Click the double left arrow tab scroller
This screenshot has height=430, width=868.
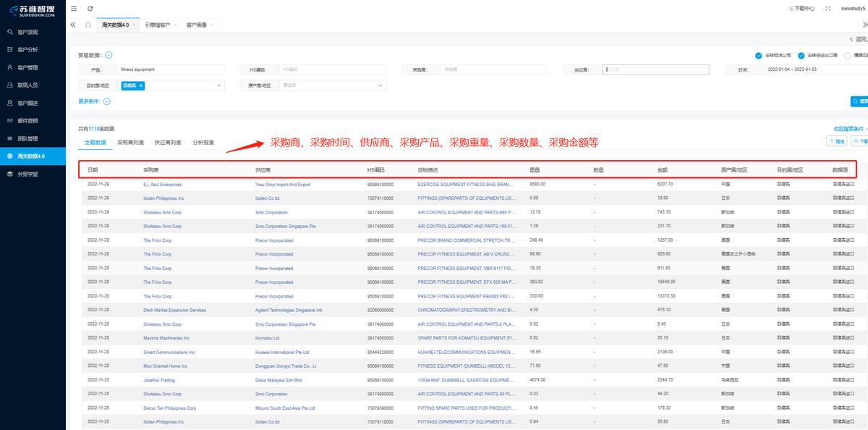pyautogui.click(x=73, y=25)
